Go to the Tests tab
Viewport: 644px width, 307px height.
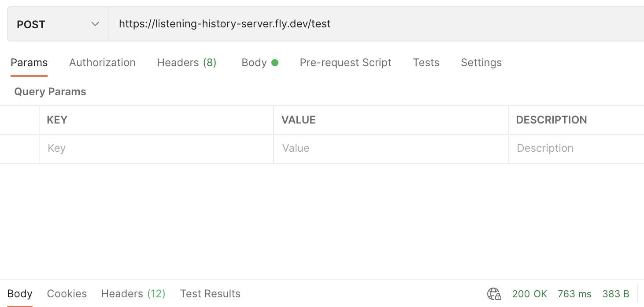426,63
